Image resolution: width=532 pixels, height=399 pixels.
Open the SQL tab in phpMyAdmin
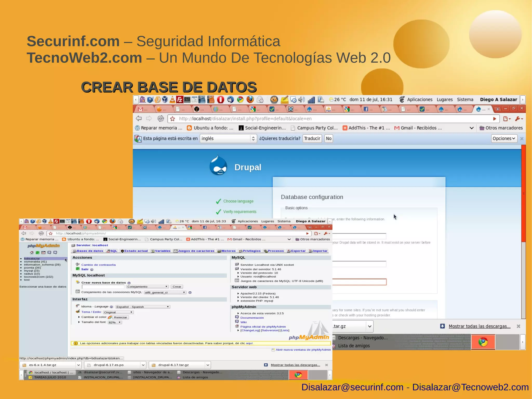[112, 251]
